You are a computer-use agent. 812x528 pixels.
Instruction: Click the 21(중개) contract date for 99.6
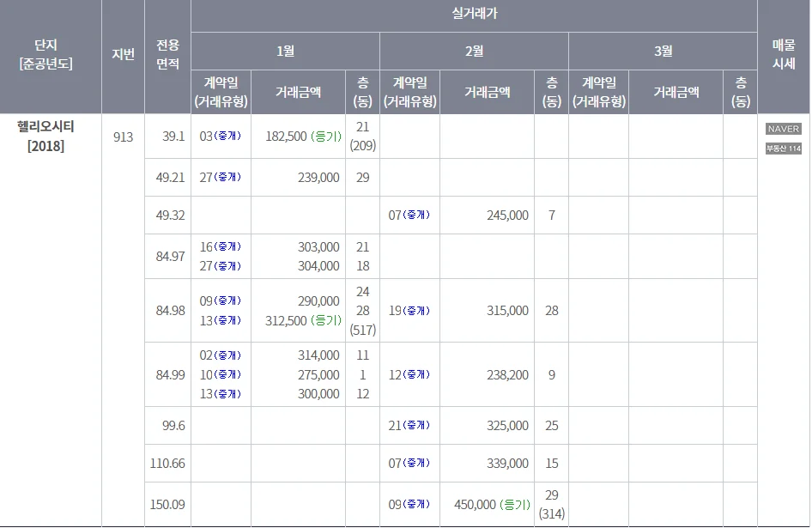(x=409, y=426)
